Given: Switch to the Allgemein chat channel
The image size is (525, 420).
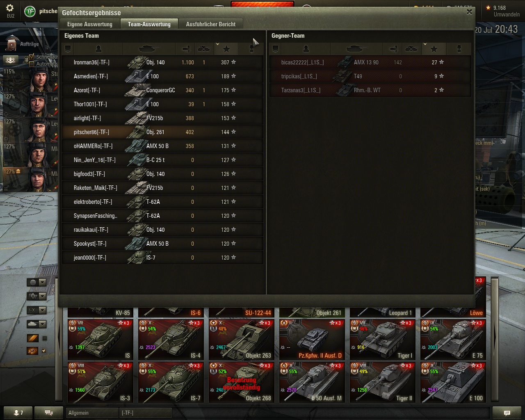Looking at the screenshot, I should coord(92,413).
